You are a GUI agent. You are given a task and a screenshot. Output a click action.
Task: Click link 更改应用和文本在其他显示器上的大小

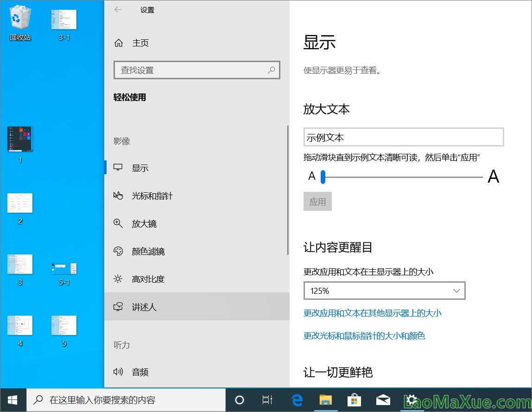point(373,314)
